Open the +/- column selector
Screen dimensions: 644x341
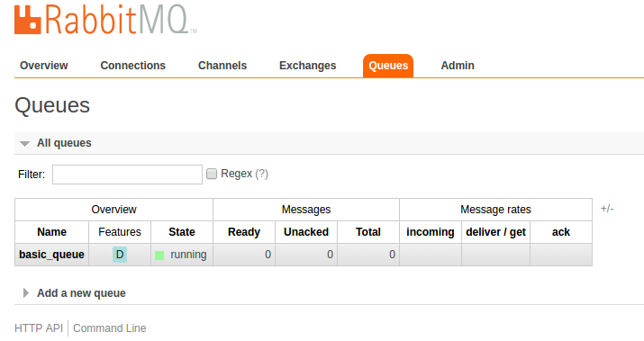point(607,209)
